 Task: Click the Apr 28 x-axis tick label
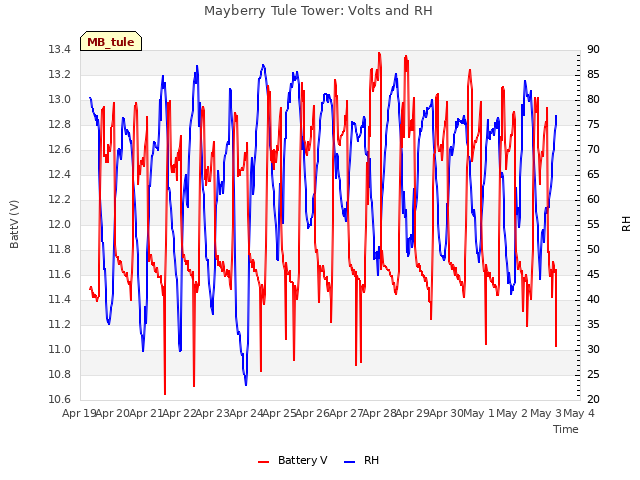pos(380,413)
